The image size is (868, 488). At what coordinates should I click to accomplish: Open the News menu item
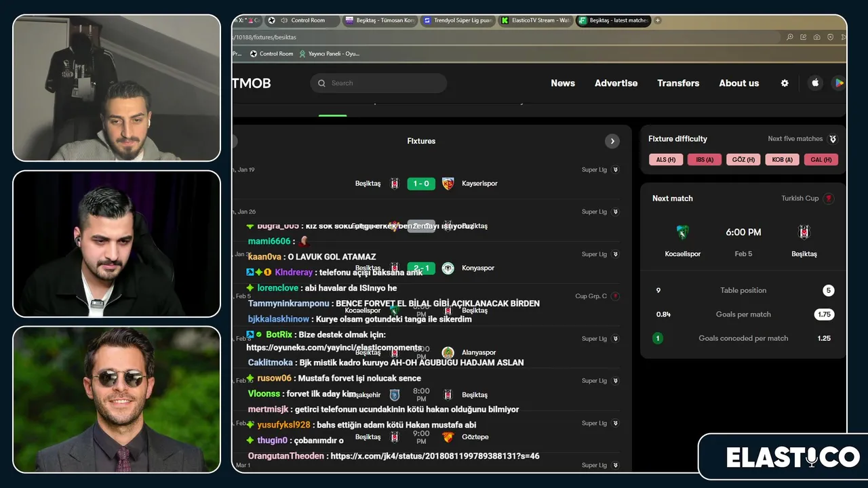563,83
